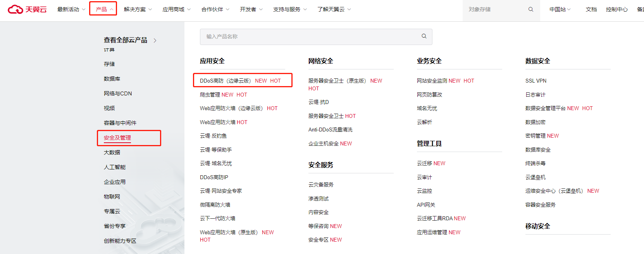Click the 输入产品名称 search field
Screen dimensions: 644x254
[x=316, y=36]
